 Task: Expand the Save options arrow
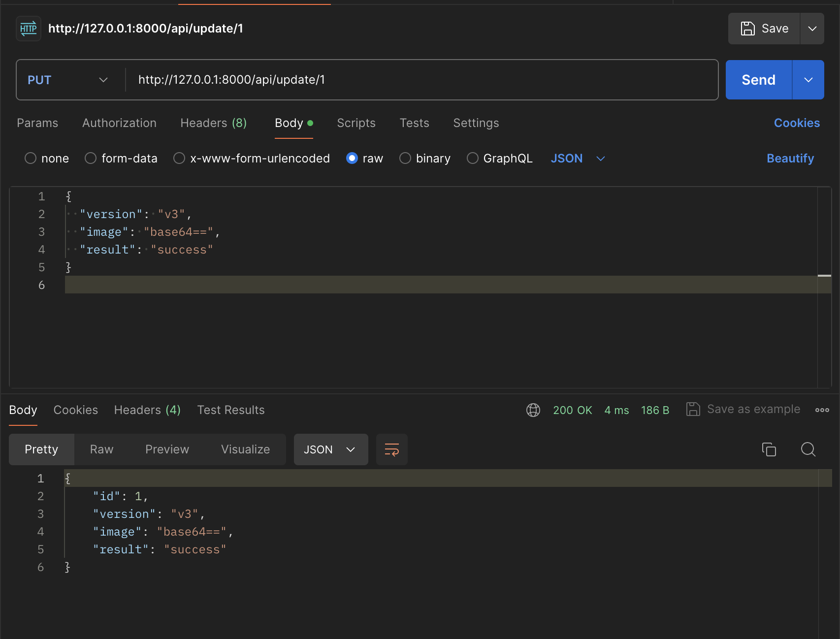812,29
